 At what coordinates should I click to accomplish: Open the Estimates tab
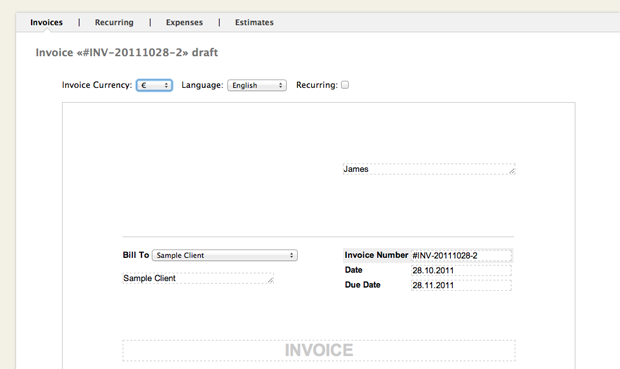tap(254, 23)
